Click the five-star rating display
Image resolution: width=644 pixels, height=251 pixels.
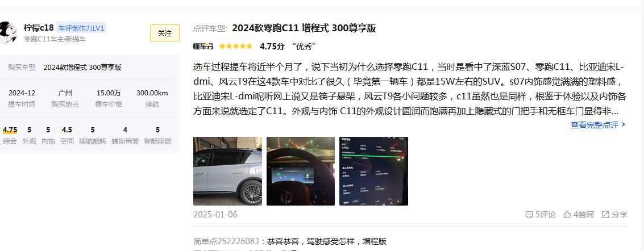coord(236,47)
